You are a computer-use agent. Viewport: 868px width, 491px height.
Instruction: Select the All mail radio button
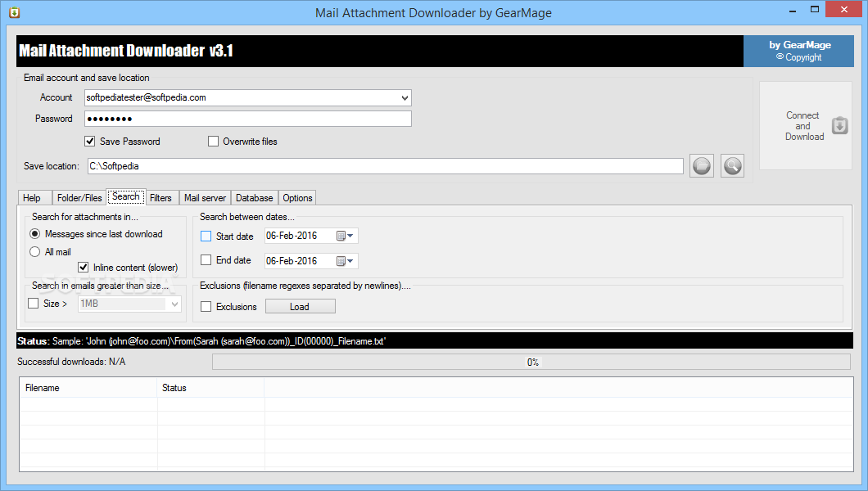coord(35,251)
